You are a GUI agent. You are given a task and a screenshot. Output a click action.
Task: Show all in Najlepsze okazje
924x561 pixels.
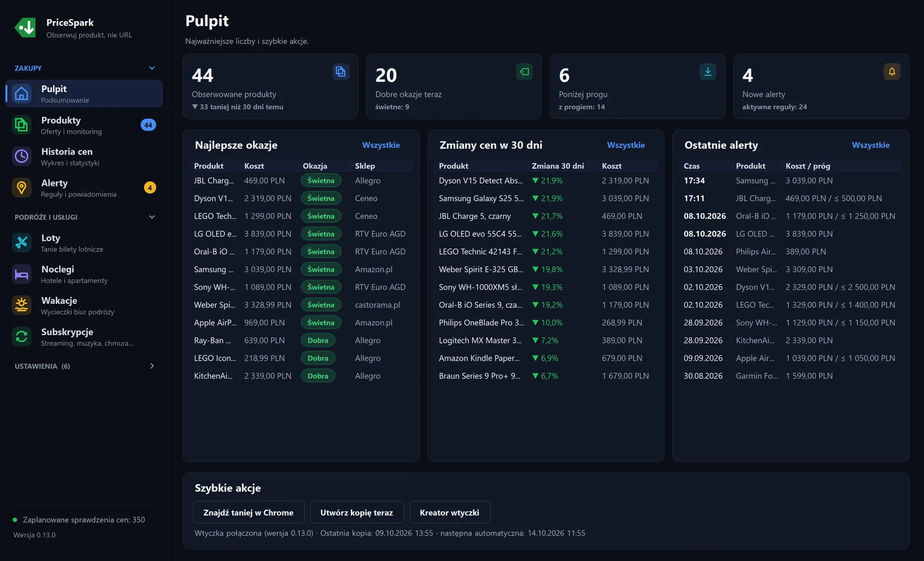381,145
